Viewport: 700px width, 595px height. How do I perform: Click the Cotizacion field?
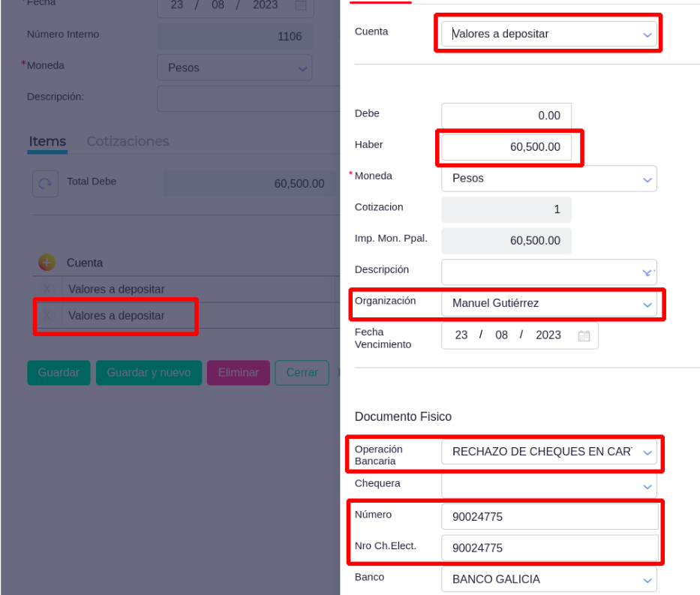(x=506, y=209)
